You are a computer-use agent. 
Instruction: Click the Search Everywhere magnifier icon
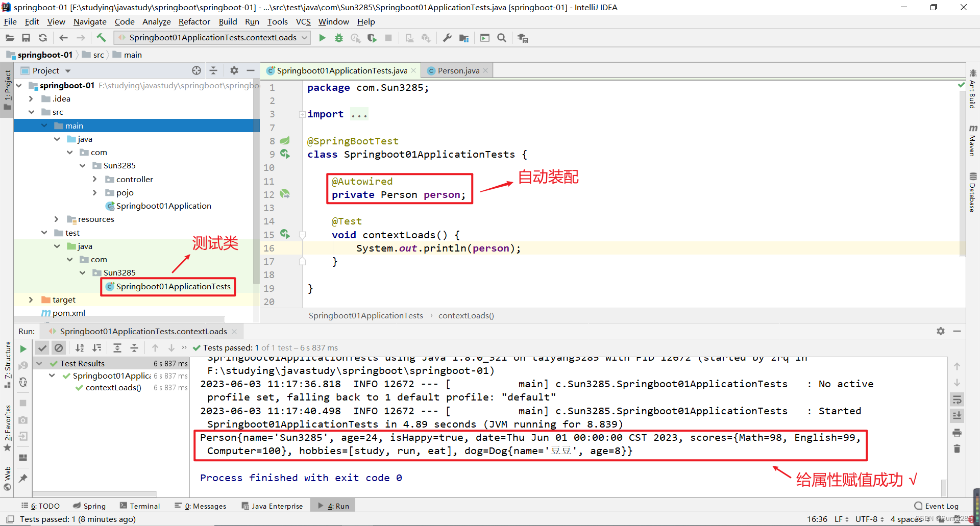(x=502, y=38)
